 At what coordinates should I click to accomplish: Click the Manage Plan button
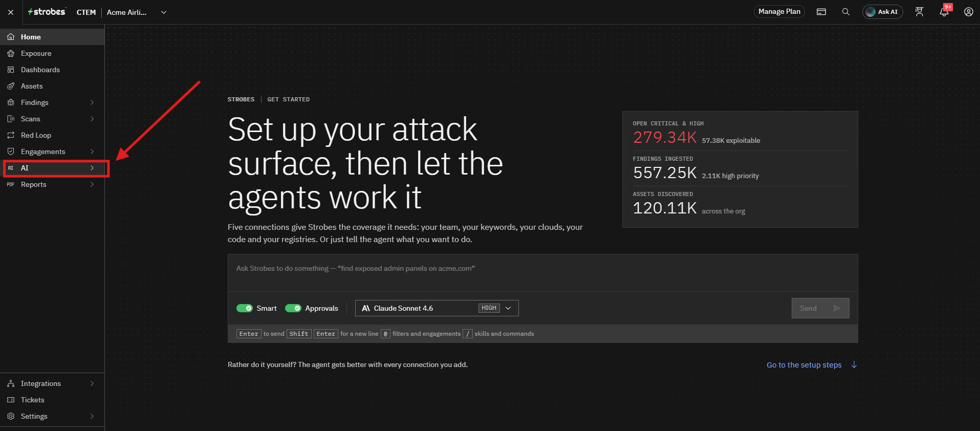(x=779, y=12)
